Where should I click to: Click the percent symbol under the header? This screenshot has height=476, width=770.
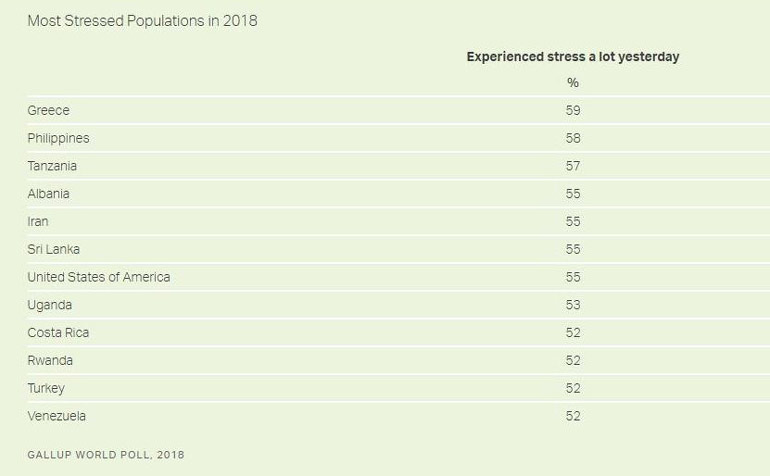tap(573, 83)
